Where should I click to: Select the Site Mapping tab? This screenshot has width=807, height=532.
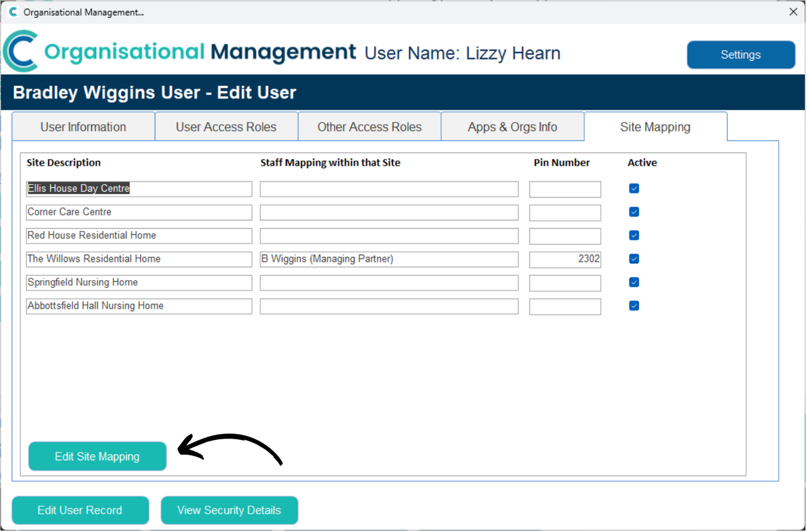click(x=655, y=127)
